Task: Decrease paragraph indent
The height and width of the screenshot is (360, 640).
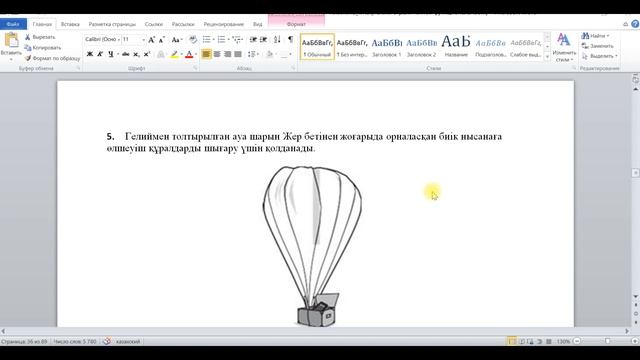Action: [253, 40]
